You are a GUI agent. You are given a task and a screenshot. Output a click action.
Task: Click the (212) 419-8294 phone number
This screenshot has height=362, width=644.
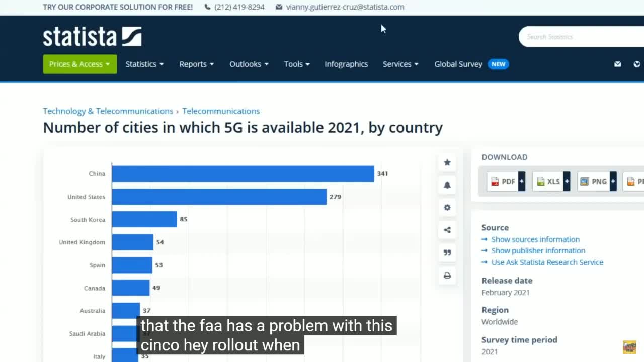click(x=239, y=7)
